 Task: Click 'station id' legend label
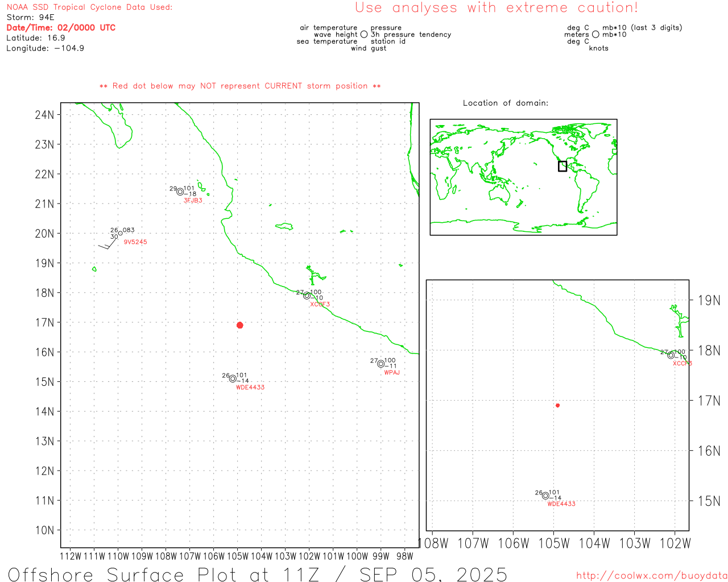coord(388,41)
